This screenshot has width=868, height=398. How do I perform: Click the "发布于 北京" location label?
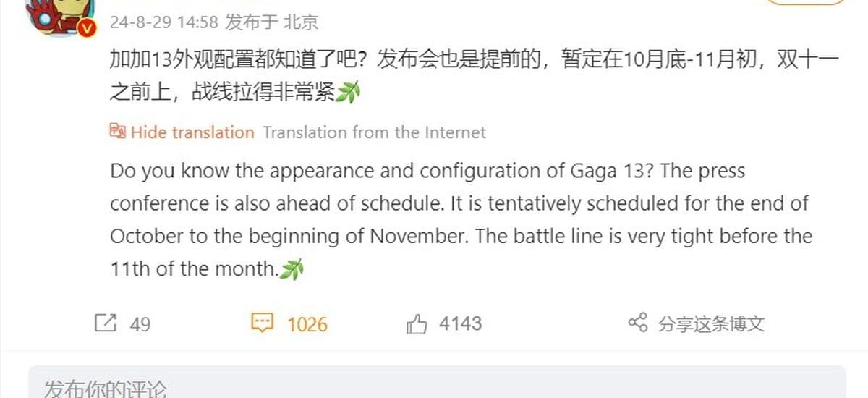pos(271,22)
